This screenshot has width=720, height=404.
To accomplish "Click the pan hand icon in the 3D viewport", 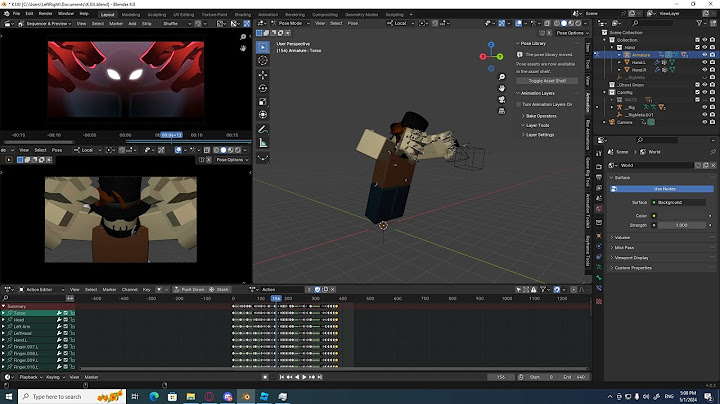I will click(x=502, y=88).
